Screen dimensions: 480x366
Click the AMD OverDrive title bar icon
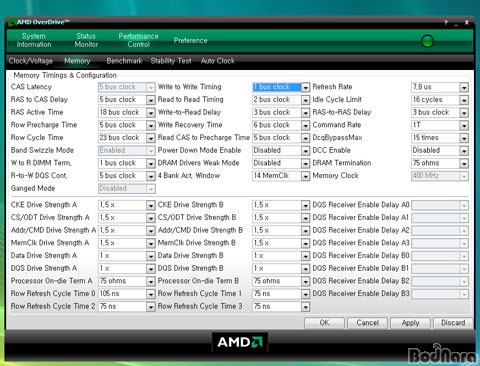(x=13, y=22)
